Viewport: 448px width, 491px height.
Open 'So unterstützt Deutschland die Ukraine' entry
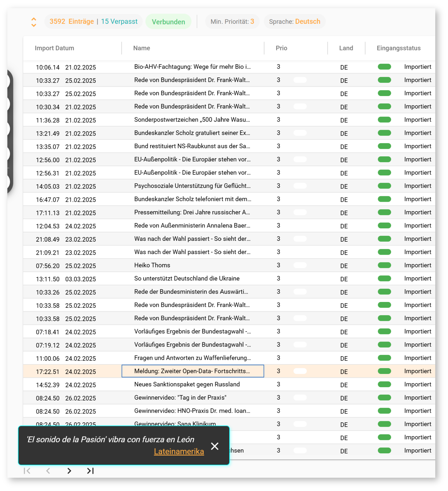point(187,278)
